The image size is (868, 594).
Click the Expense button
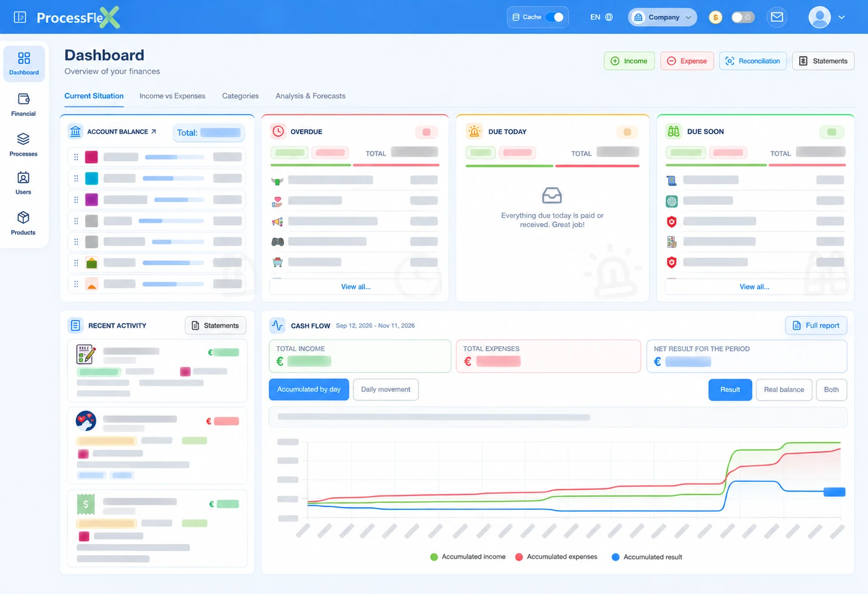(x=687, y=61)
